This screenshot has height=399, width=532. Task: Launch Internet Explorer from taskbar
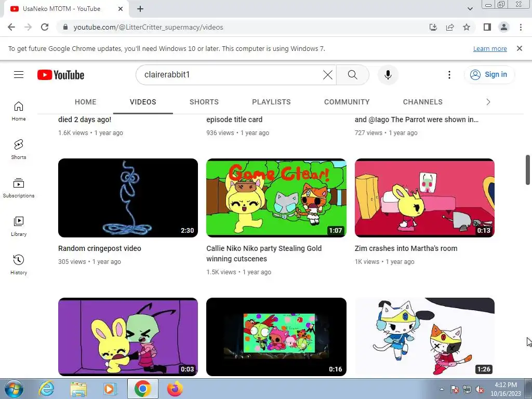[x=46, y=389]
